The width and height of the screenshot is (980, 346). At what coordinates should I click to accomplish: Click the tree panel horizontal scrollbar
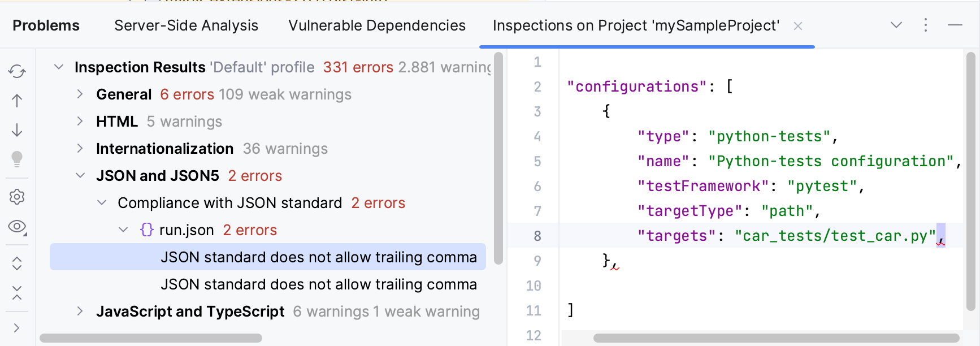(x=151, y=338)
